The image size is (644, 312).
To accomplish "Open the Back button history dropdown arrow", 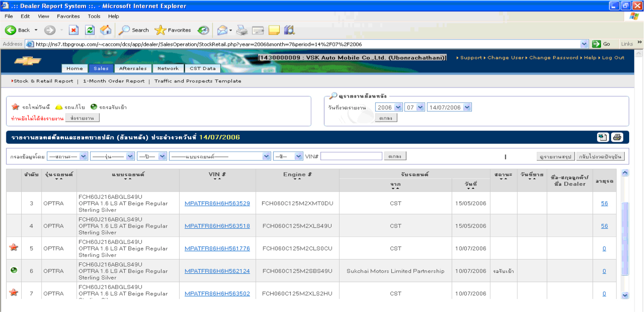I will click(36, 30).
